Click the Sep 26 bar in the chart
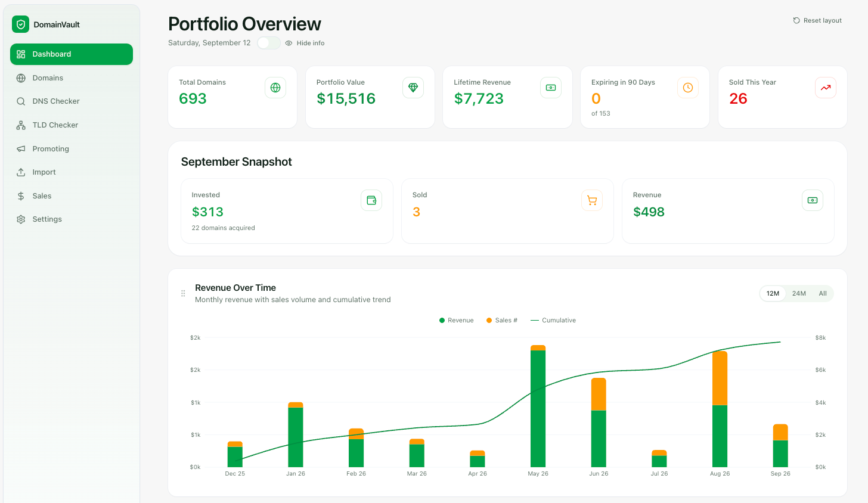Screen dimensions: 868x503 780,446
